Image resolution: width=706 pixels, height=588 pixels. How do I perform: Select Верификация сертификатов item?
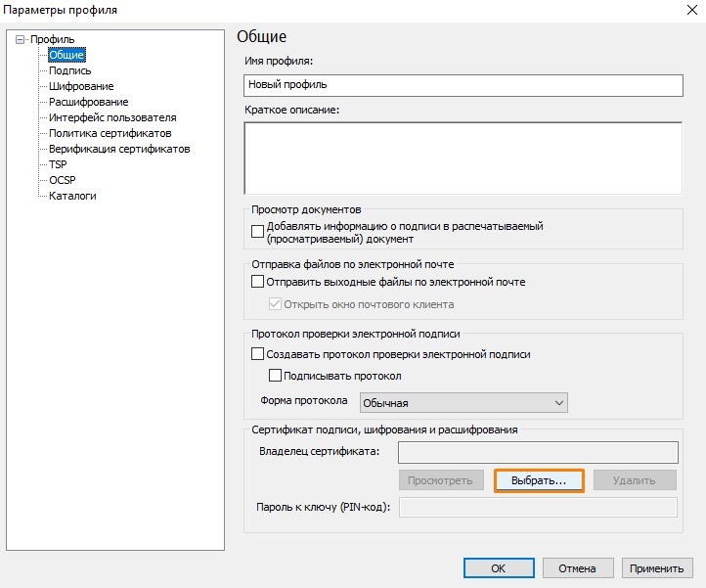coord(119,149)
